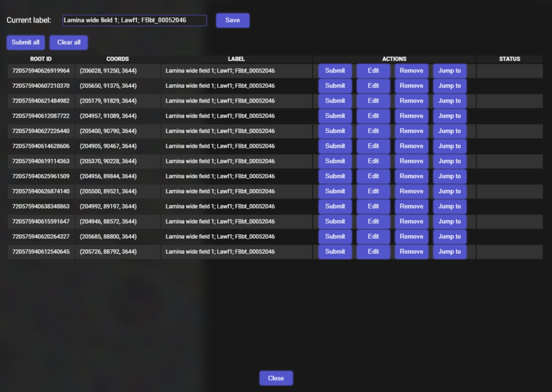Submit row 720575940612540645

point(335,252)
